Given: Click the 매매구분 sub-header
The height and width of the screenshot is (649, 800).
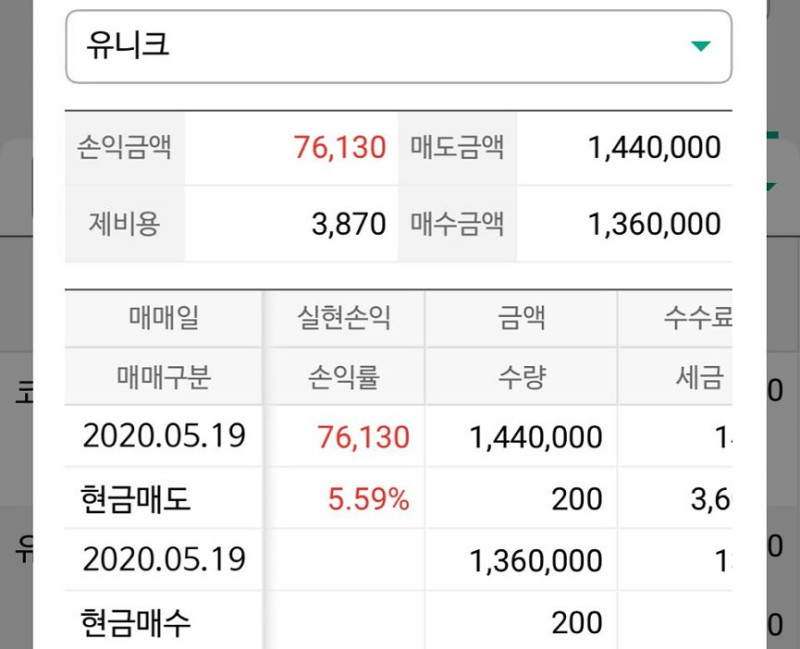Looking at the screenshot, I should click(x=164, y=377).
